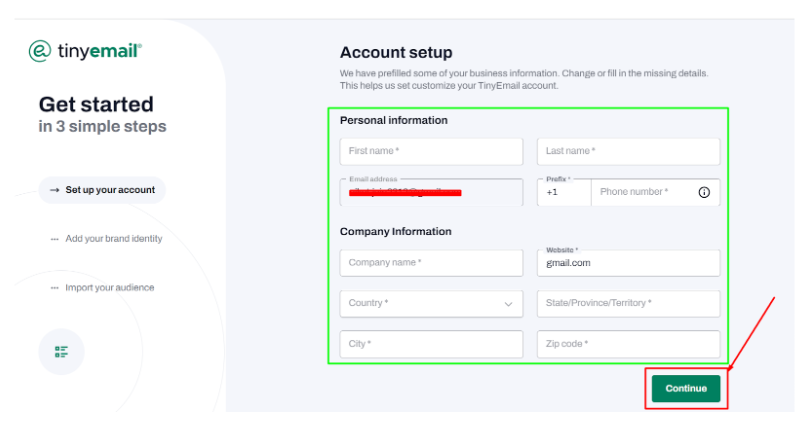Click the Phone number input
The width and height of the screenshot is (806, 428).
click(x=644, y=192)
